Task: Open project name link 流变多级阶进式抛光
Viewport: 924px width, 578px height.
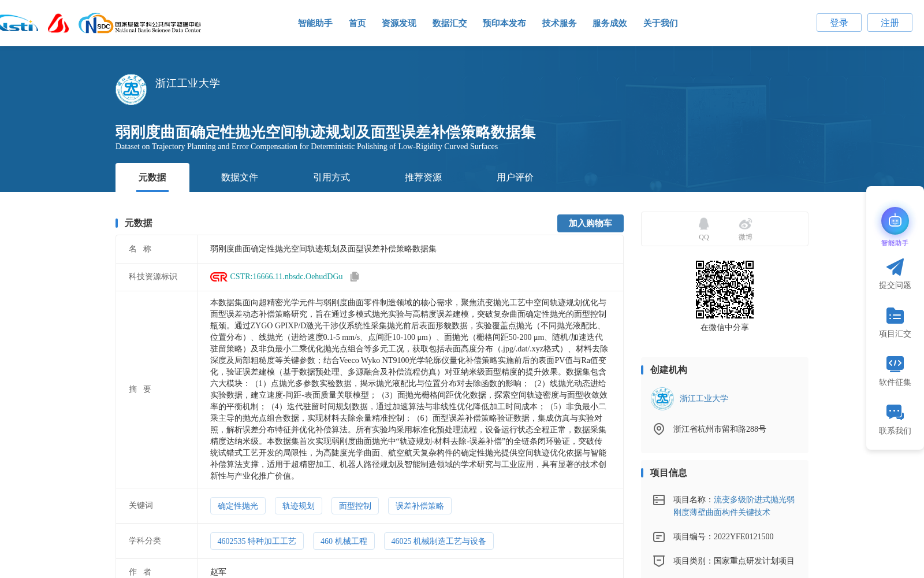Action: point(734,506)
